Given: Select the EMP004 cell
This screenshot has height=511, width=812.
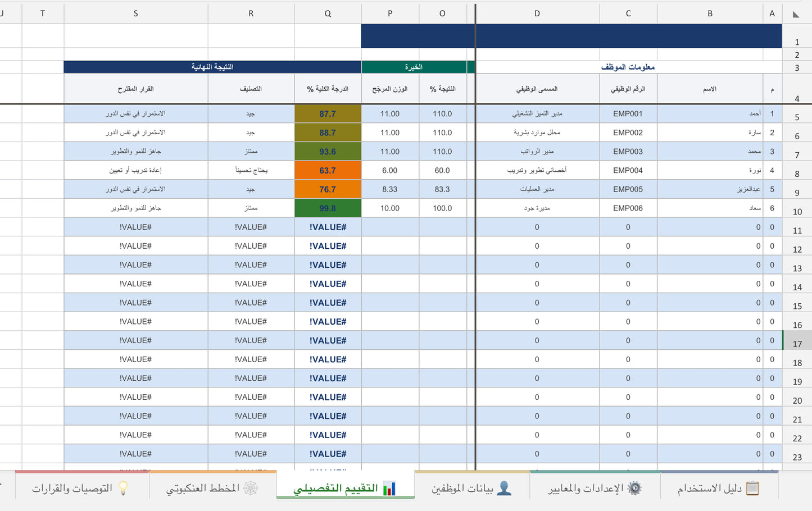Looking at the screenshot, I should tap(628, 170).
